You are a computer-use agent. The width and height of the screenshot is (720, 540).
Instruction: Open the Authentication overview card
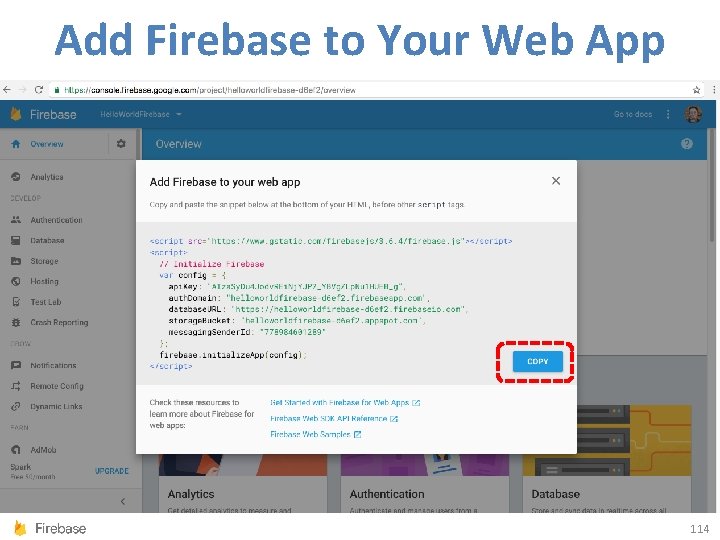[425, 484]
